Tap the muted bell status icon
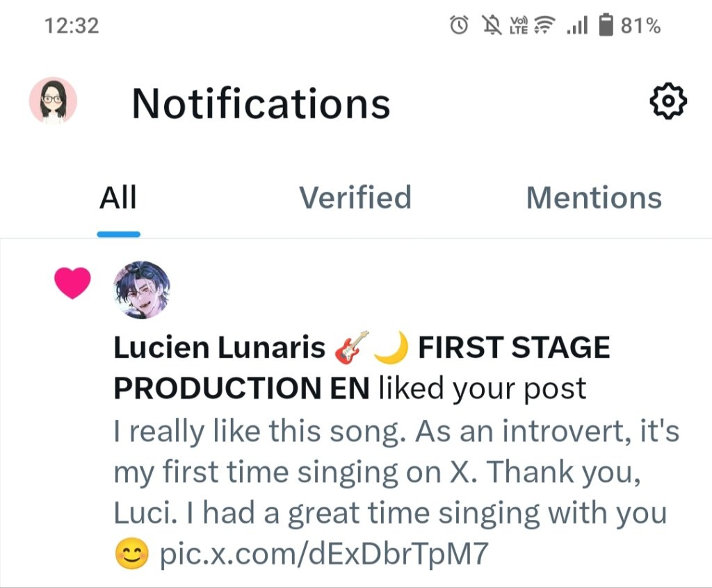This screenshot has width=712, height=588. pyautogui.click(x=493, y=26)
